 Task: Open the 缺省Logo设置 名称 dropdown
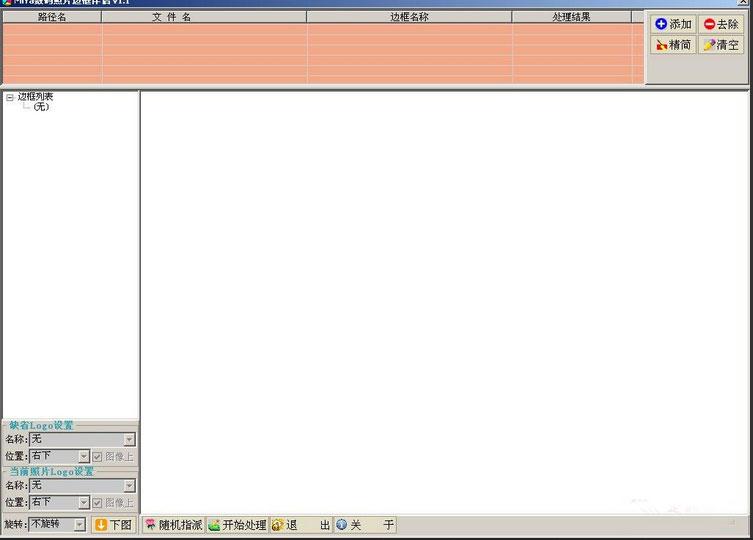[x=129, y=440]
